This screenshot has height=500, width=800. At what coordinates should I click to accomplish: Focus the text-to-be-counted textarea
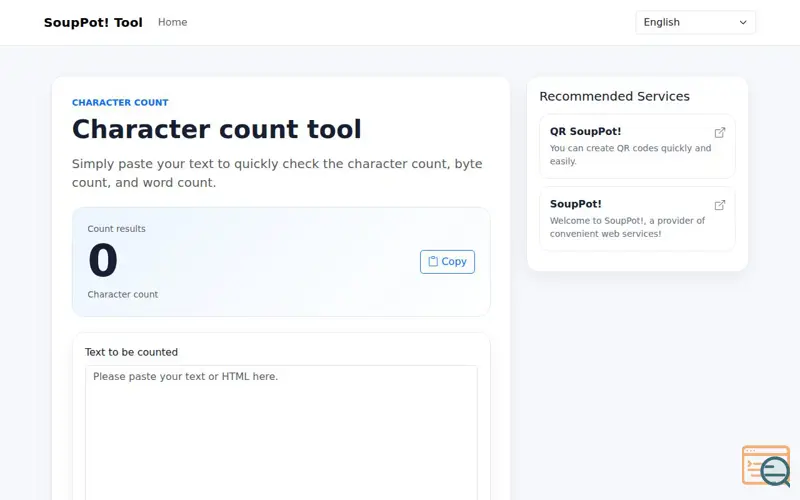(x=281, y=433)
